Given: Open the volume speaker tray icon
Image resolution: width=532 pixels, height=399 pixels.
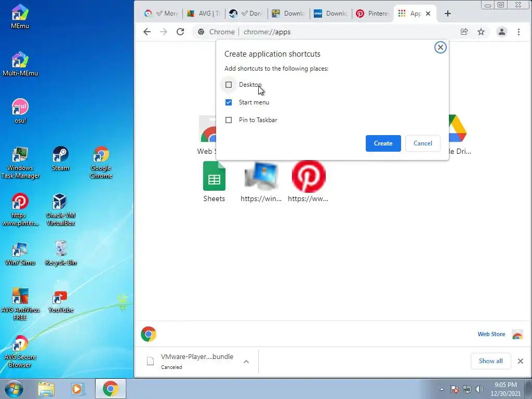Looking at the screenshot, I should pyautogui.click(x=480, y=389).
